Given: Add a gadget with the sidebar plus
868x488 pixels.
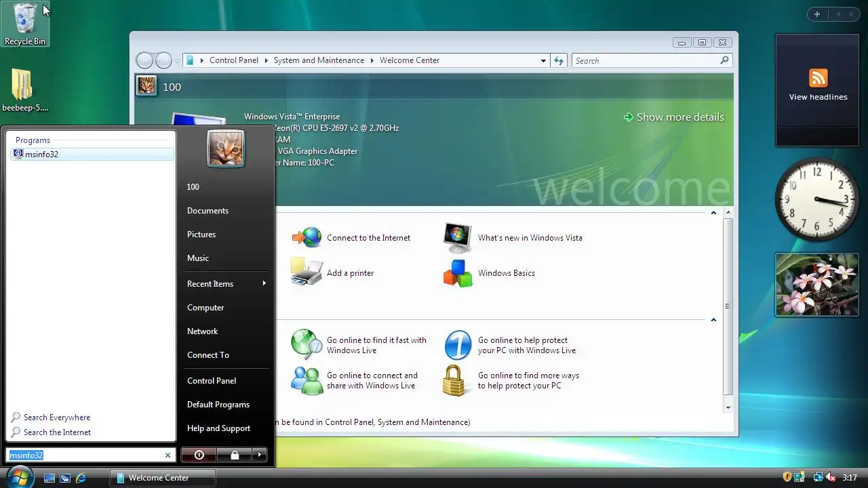Looking at the screenshot, I should click(x=817, y=14).
